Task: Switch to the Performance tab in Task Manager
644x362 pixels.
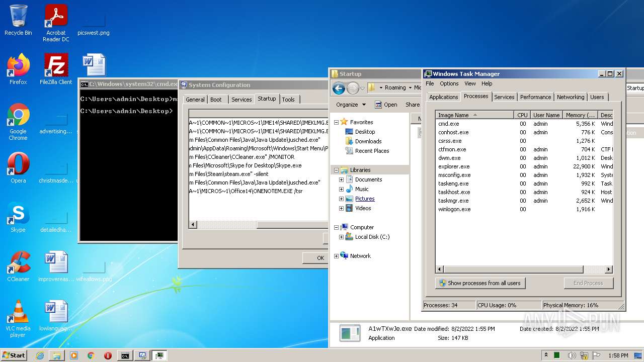Action: (x=535, y=97)
